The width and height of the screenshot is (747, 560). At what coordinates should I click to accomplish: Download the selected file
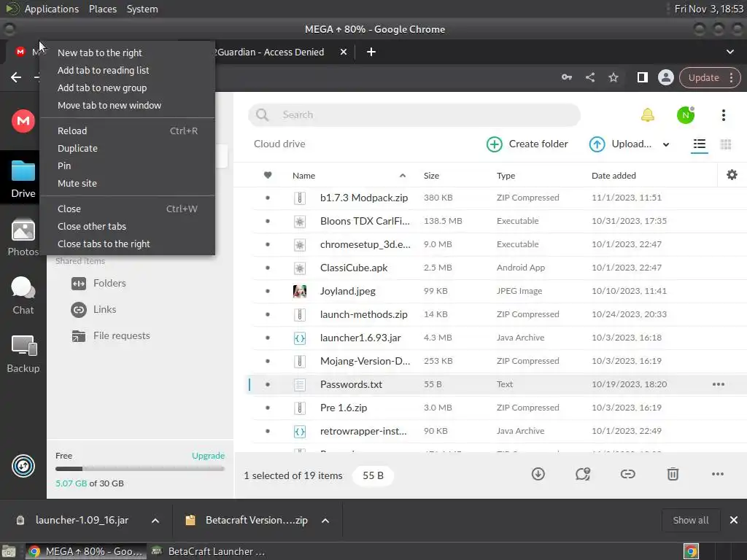click(x=538, y=474)
